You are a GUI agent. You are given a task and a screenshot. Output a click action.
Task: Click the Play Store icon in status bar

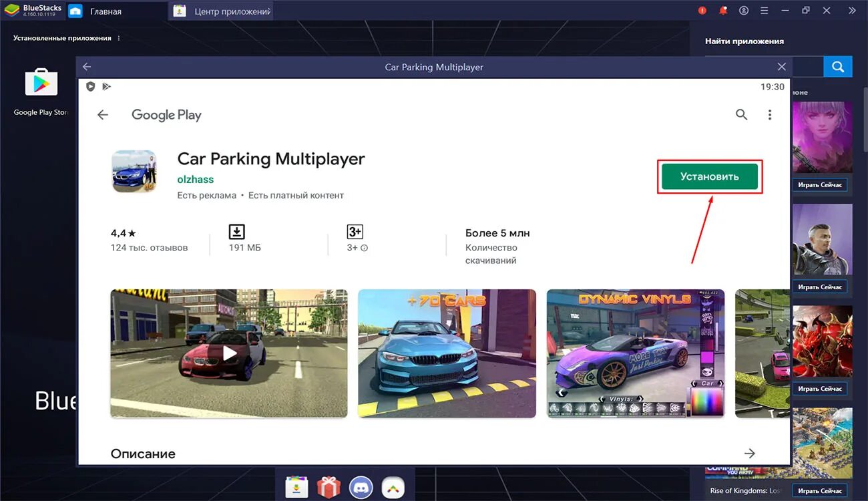tap(106, 87)
